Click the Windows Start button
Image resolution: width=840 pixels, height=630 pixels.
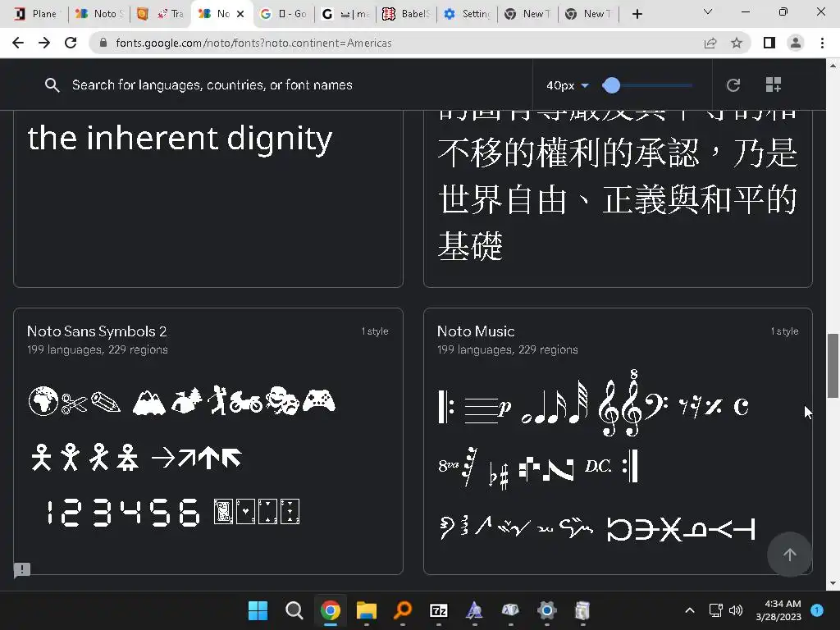[x=258, y=610]
